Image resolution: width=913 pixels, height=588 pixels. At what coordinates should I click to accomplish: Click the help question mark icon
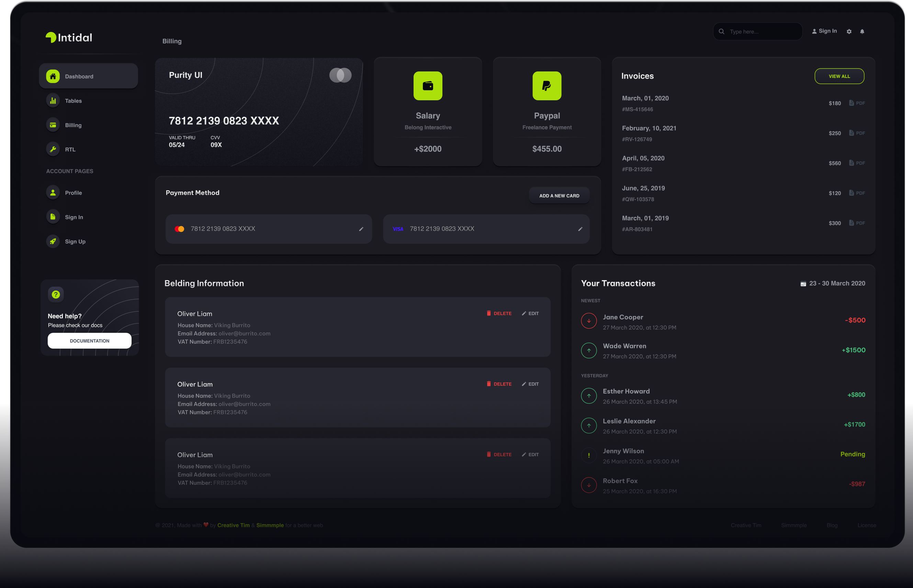(56, 295)
